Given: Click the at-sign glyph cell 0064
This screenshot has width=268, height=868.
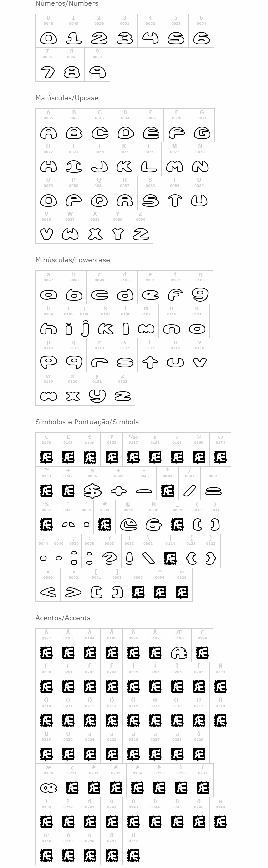Looking at the screenshot, I should tap(128, 517).
